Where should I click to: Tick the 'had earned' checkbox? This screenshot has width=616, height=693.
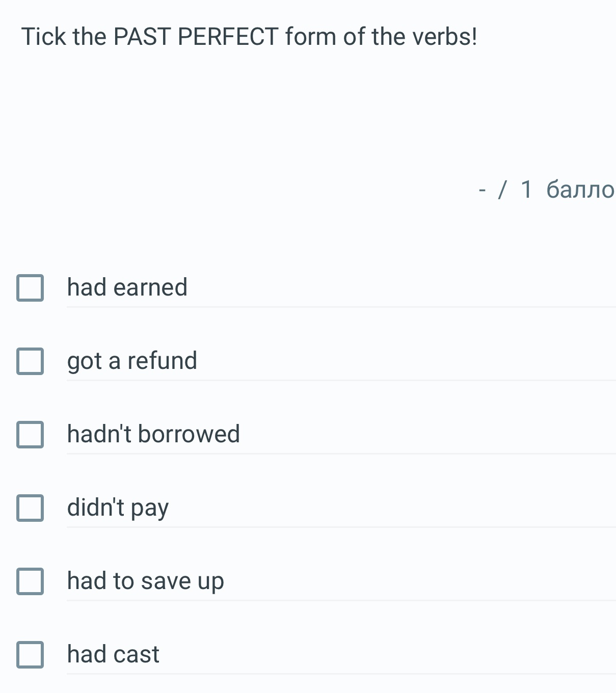click(x=30, y=288)
